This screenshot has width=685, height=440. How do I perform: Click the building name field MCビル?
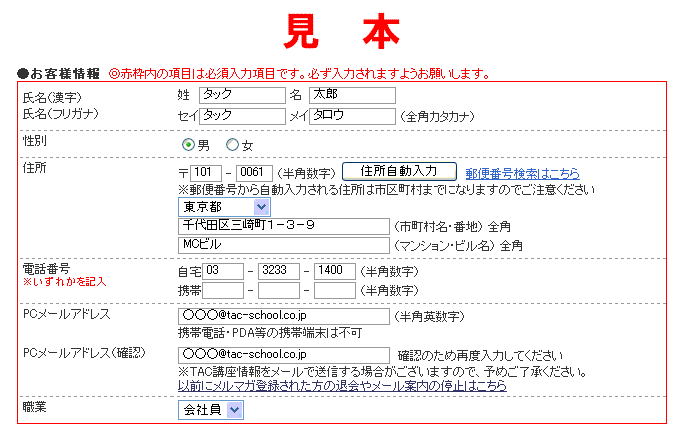point(283,245)
